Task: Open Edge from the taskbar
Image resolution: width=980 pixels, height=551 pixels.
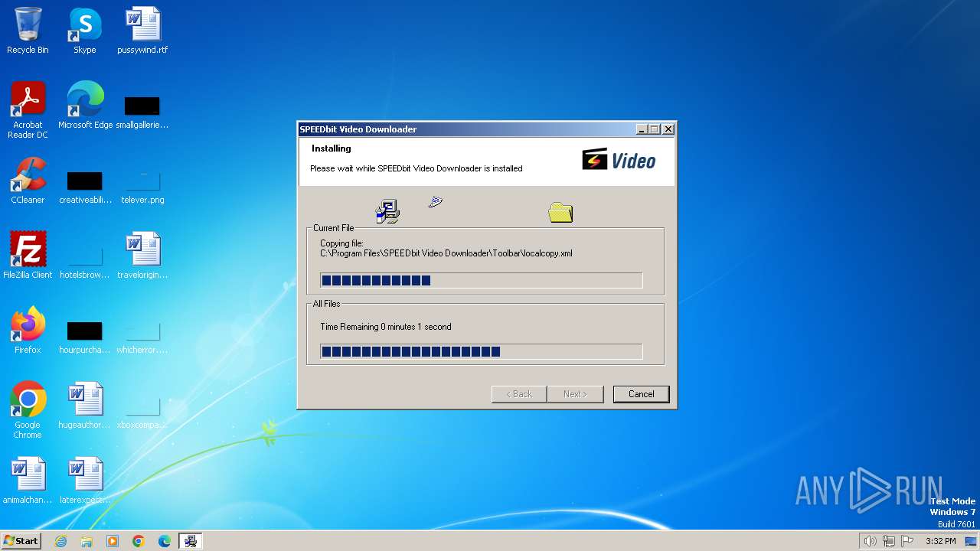Action: click(165, 541)
